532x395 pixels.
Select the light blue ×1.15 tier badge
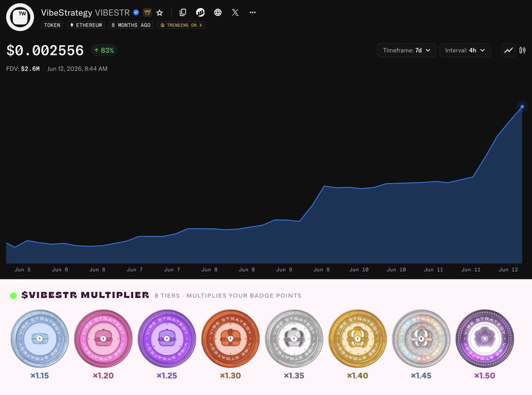[39, 338]
